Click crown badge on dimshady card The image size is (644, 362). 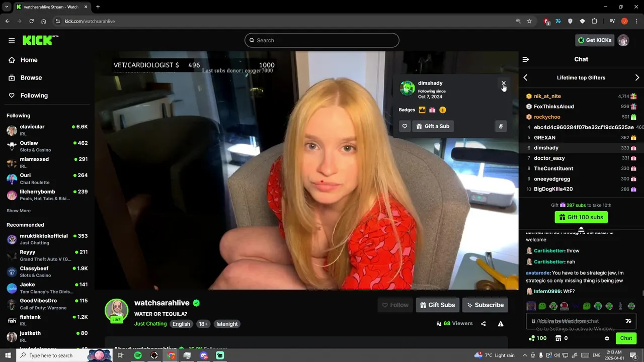pos(422,110)
